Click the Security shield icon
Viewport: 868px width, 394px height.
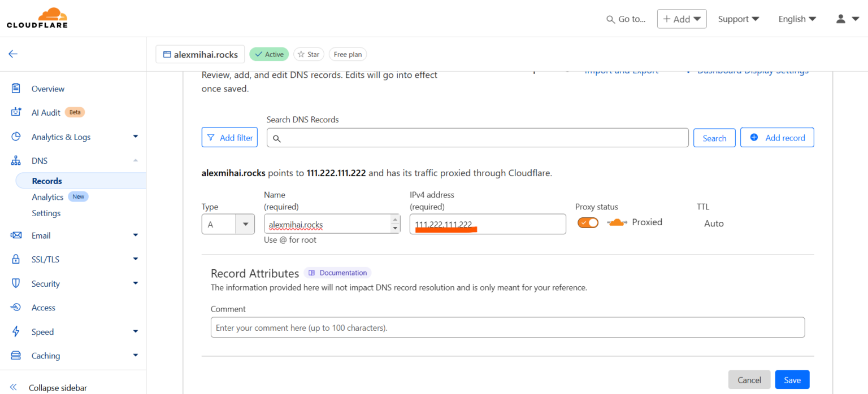point(16,283)
